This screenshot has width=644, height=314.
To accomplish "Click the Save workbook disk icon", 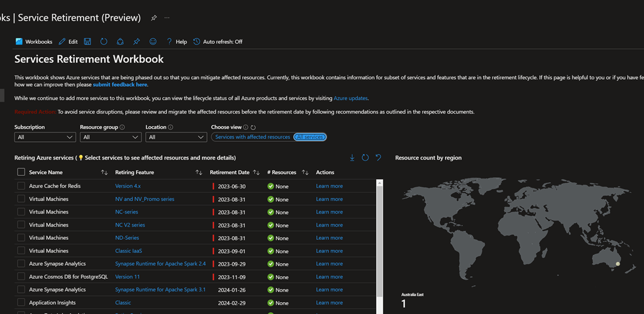I will pos(87,41).
